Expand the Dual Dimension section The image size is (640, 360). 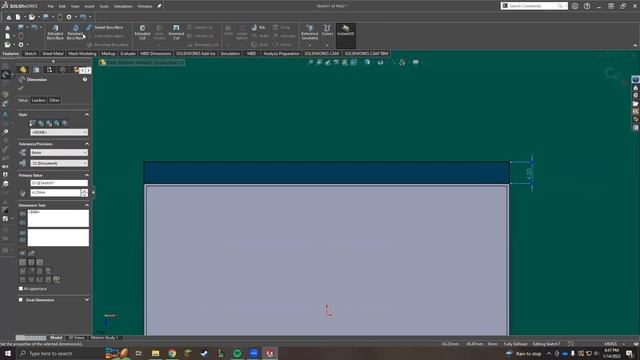[x=87, y=300]
